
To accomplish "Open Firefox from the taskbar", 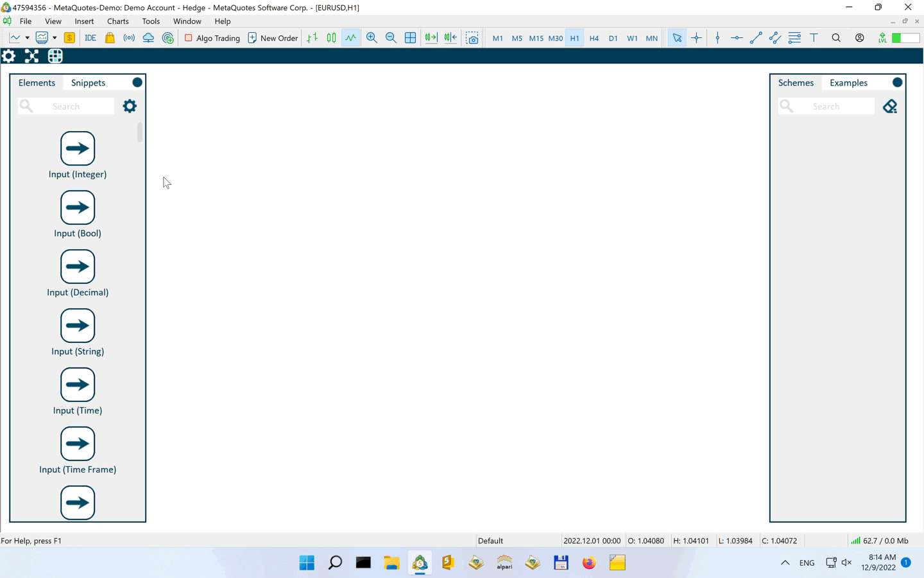I will (589, 563).
